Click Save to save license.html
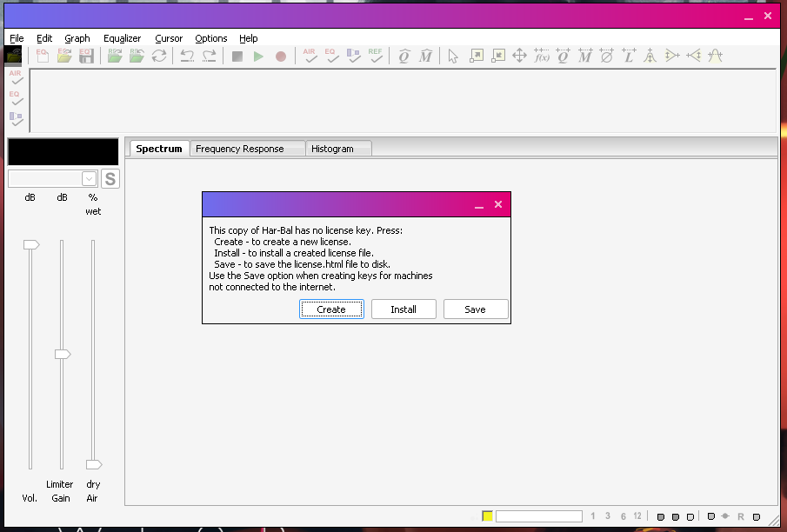The height and width of the screenshot is (532, 787). pyautogui.click(x=476, y=309)
